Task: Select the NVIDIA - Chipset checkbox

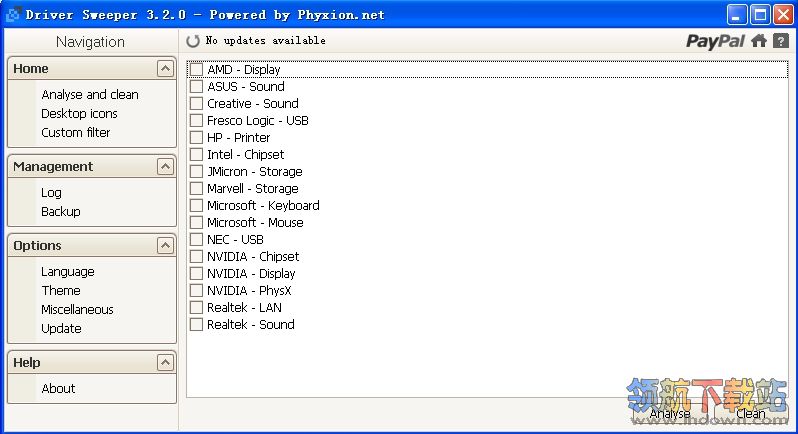Action: click(x=196, y=256)
